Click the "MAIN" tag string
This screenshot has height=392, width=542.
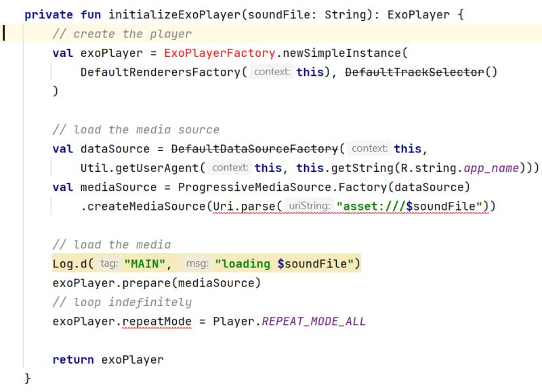click(x=144, y=264)
